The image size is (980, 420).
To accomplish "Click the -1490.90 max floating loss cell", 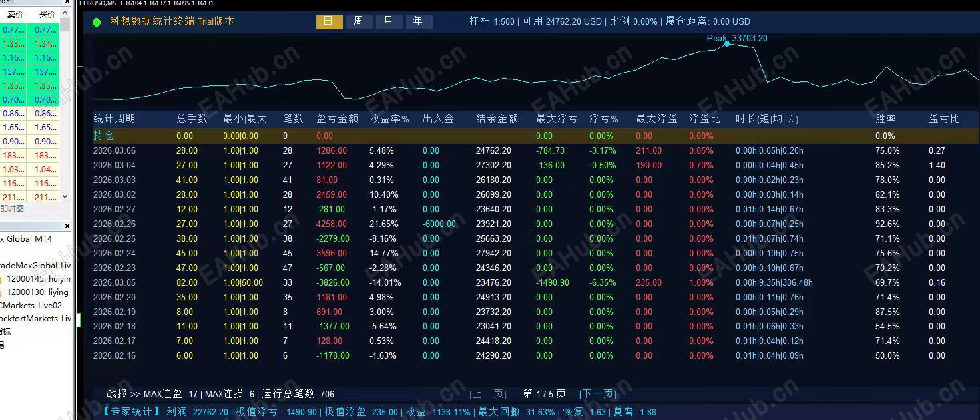I will (x=553, y=282).
